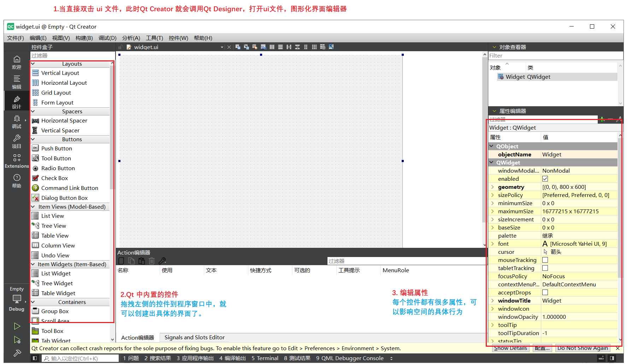
Task: Collapse the Spacers category
Action: (x=33, y=112)
